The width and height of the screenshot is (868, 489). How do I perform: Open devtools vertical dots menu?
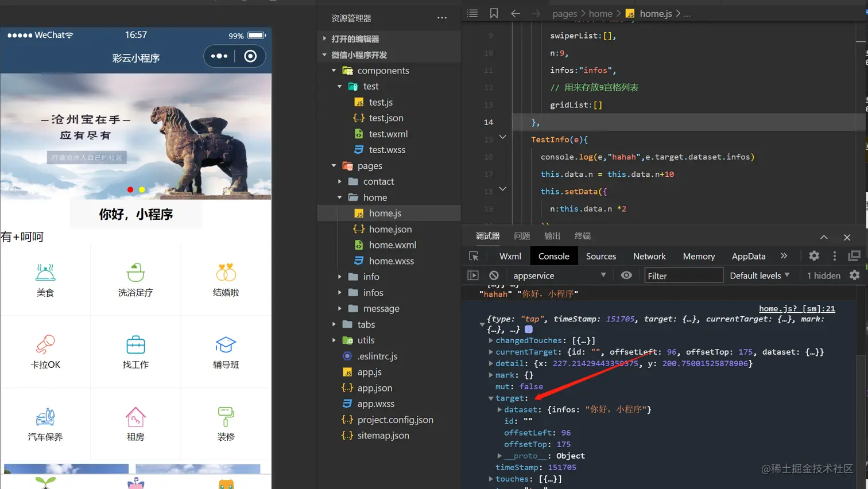[x=835, y=256]
